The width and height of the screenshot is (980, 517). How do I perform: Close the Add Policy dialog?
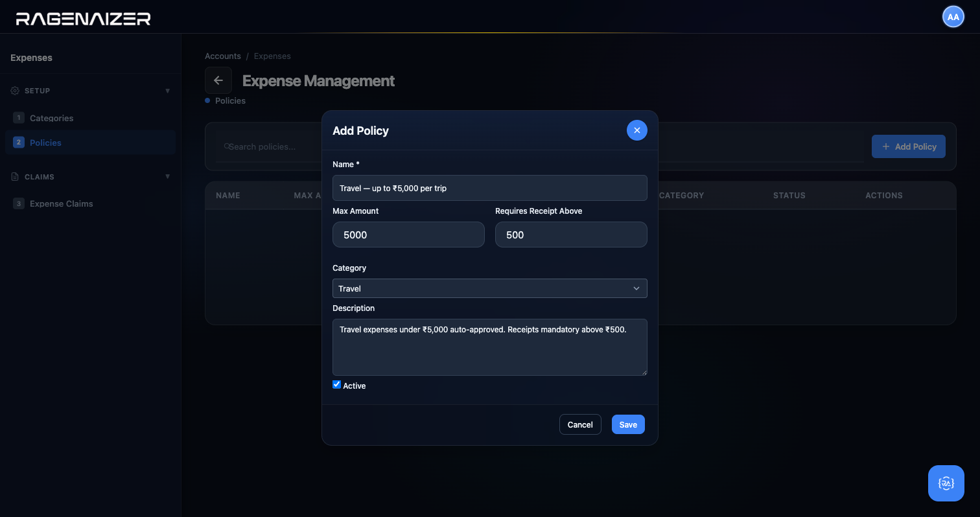pos(636,130)
